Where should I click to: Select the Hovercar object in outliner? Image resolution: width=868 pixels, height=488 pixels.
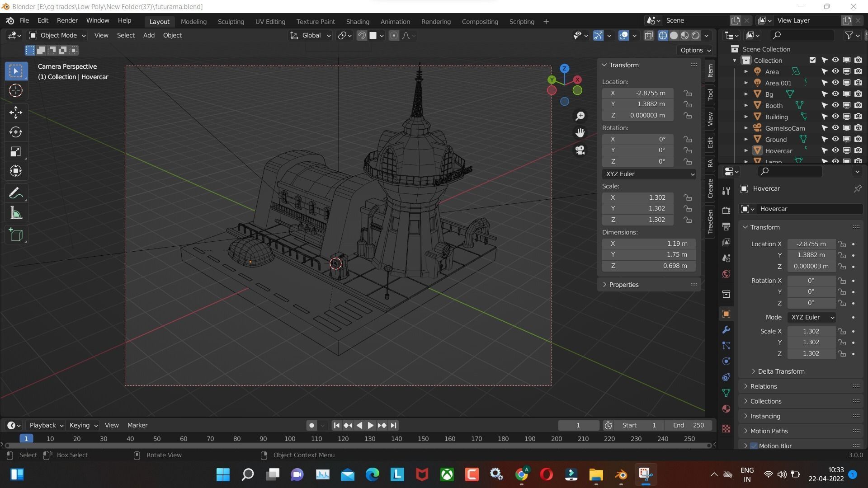click(778, 150)
